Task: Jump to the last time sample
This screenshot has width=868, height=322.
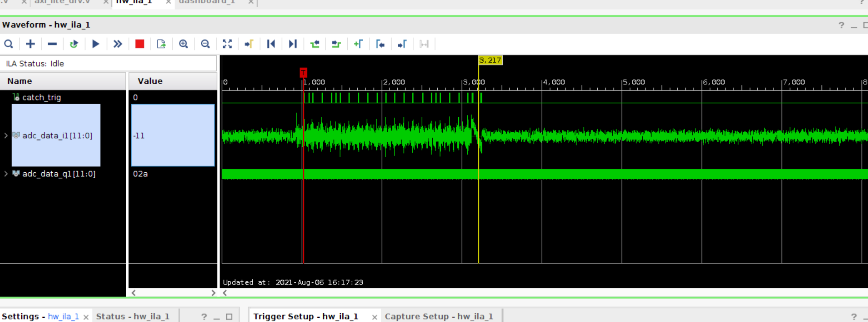Action: pos(293,44)
